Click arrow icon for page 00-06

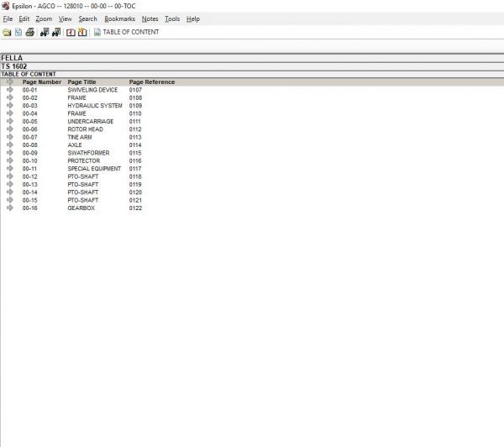10,129
